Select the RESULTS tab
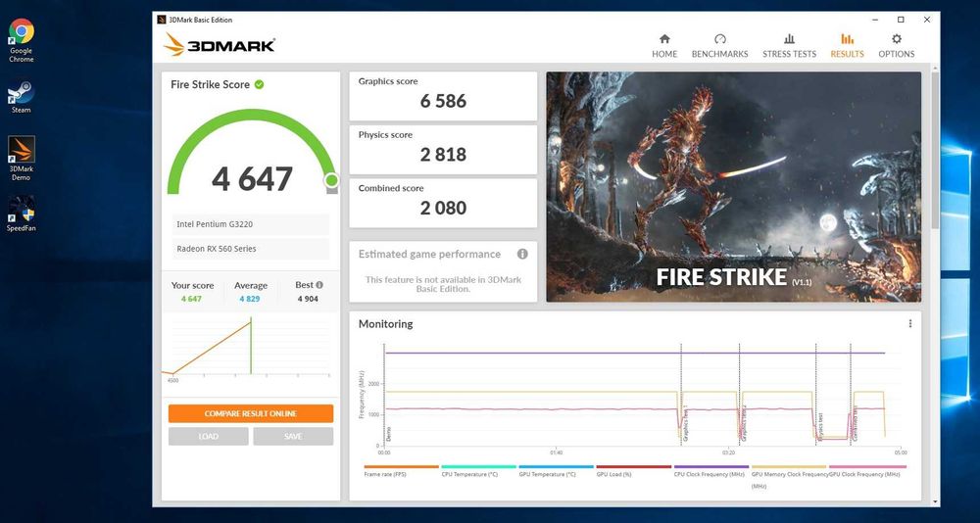The image size is (980, 523). point(847,46)
